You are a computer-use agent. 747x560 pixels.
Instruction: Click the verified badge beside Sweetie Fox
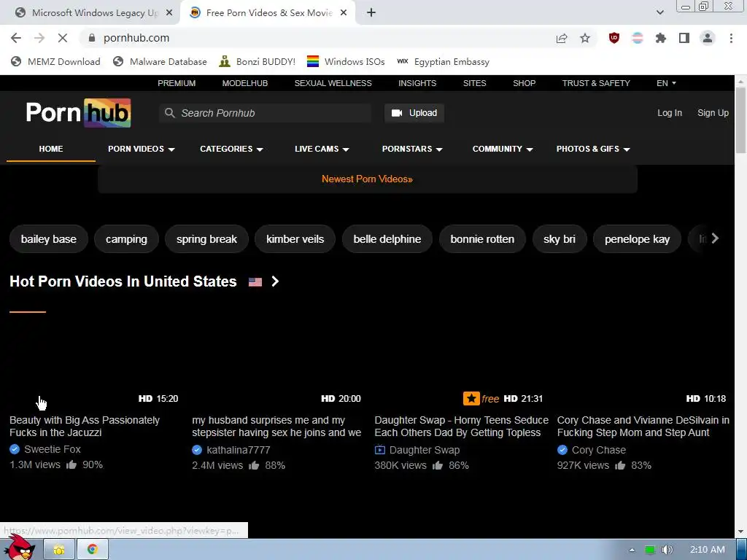coord(15,449)
